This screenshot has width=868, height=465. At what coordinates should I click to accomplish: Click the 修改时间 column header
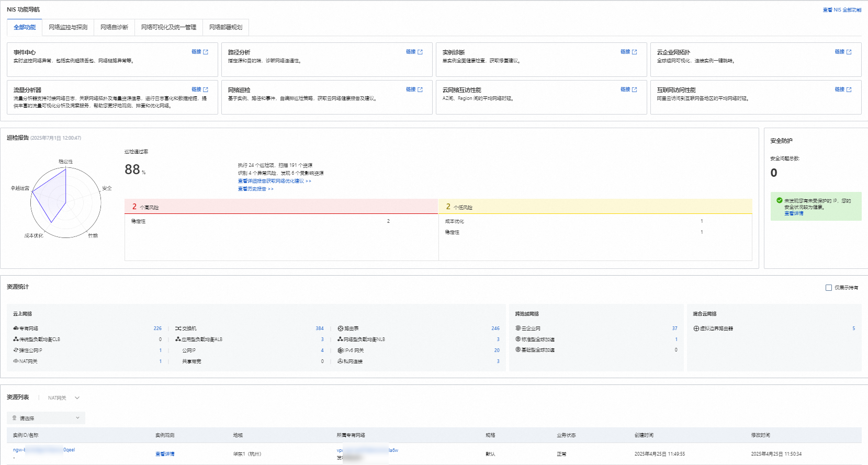point(761,435)
